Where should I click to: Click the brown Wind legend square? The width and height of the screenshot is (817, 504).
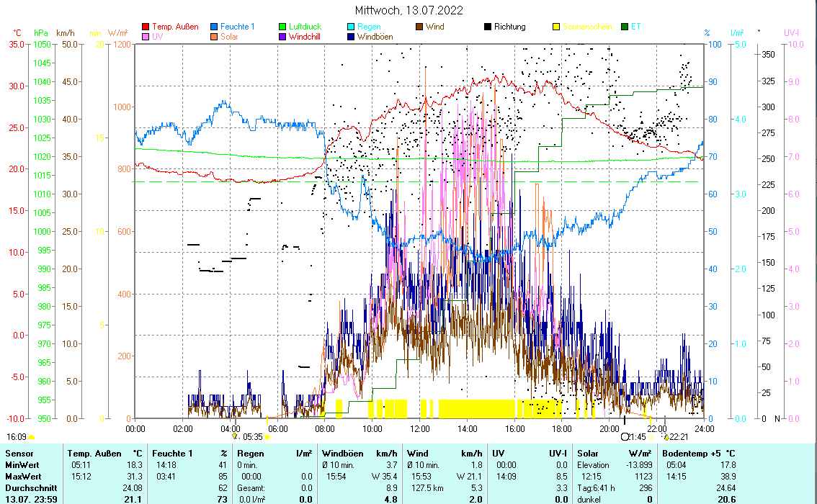pyautogui.click(x=419, y=27)
